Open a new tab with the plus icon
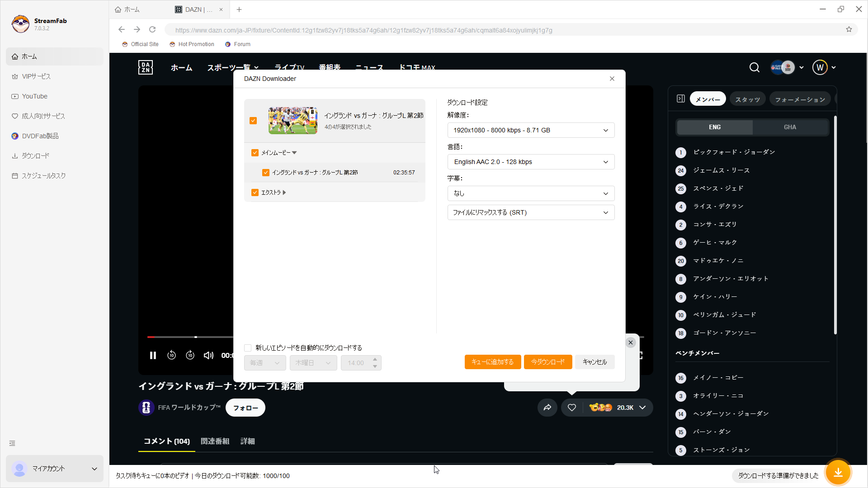This screenshot has height=488, width=868. 239,9
